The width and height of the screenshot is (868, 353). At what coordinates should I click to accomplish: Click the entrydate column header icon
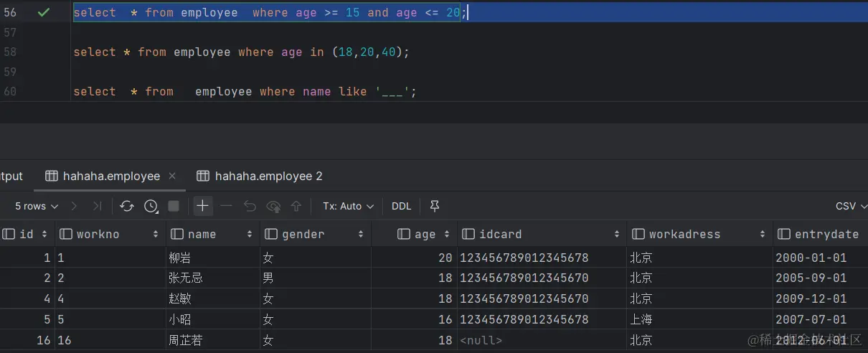click(x=784, y=234)
